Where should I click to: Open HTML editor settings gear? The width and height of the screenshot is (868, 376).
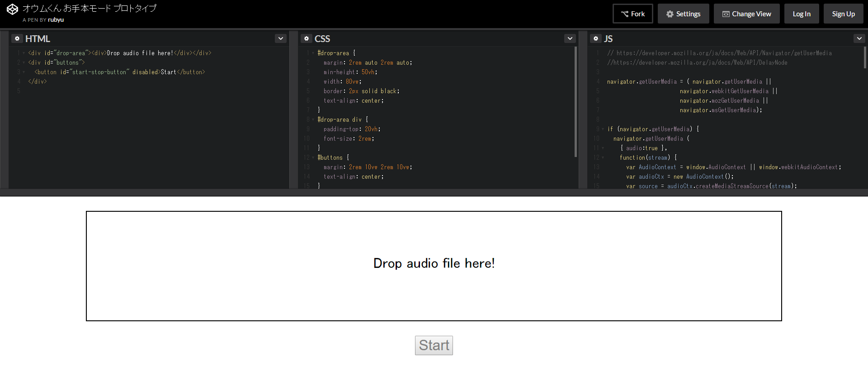click(17, 38)
